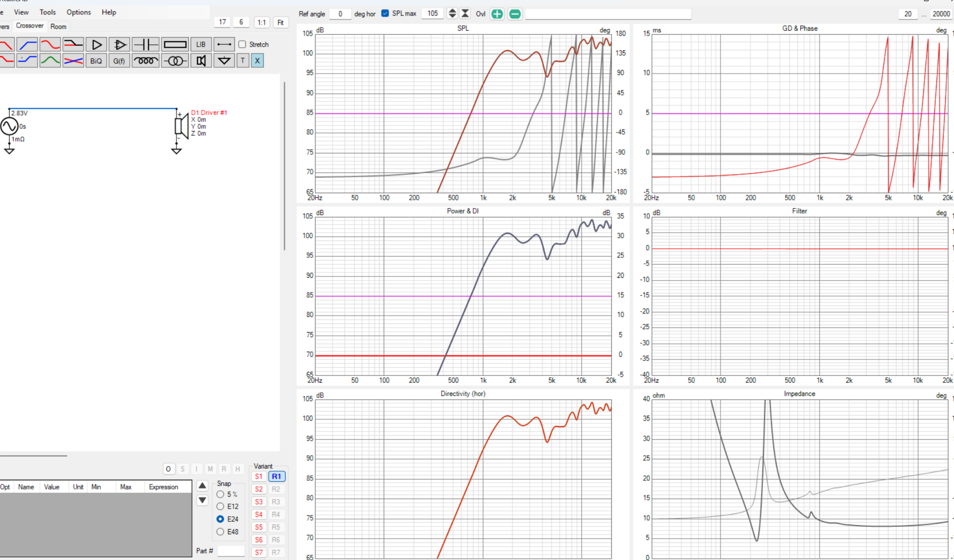The image size is (954, 560).
Task: Activate variant S4
Action: 259,514
